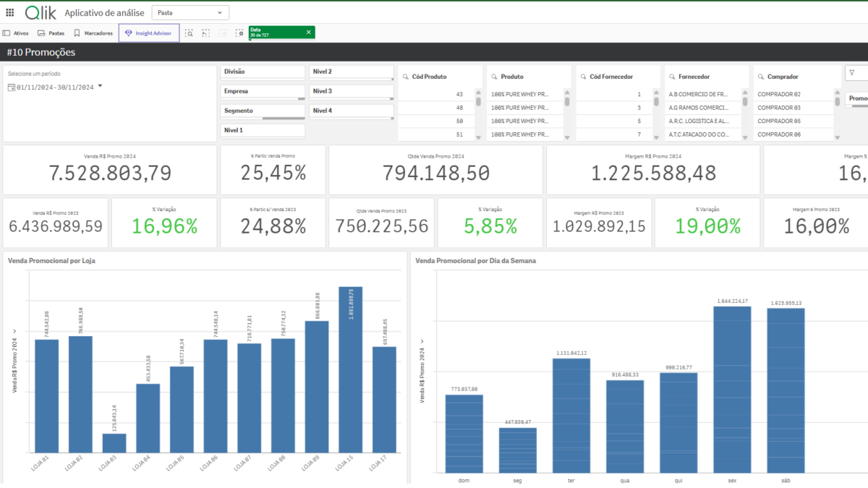Click search icon in Fornecedor filter

click(673, 76)
